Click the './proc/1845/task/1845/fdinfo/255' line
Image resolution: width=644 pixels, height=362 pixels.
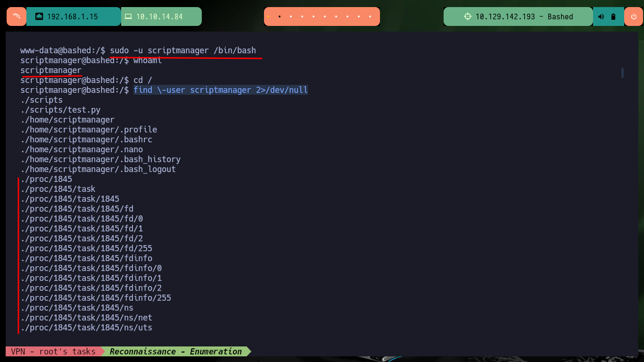(x=96, y=298)
